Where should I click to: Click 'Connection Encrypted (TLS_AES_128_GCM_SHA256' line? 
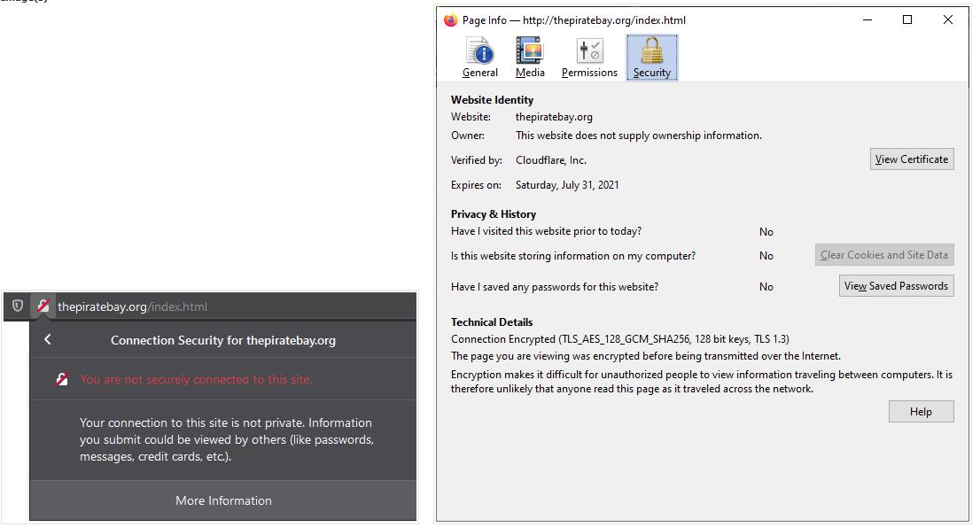pos(620,339)
